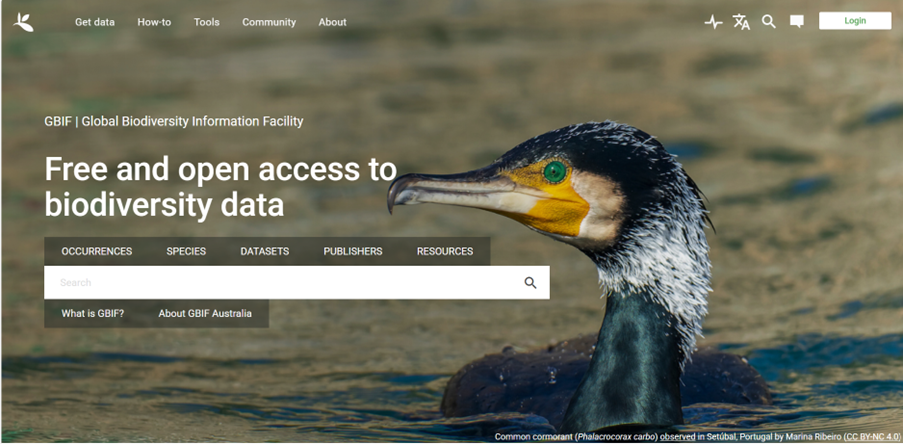Open the What is GBIF? link

93,314
